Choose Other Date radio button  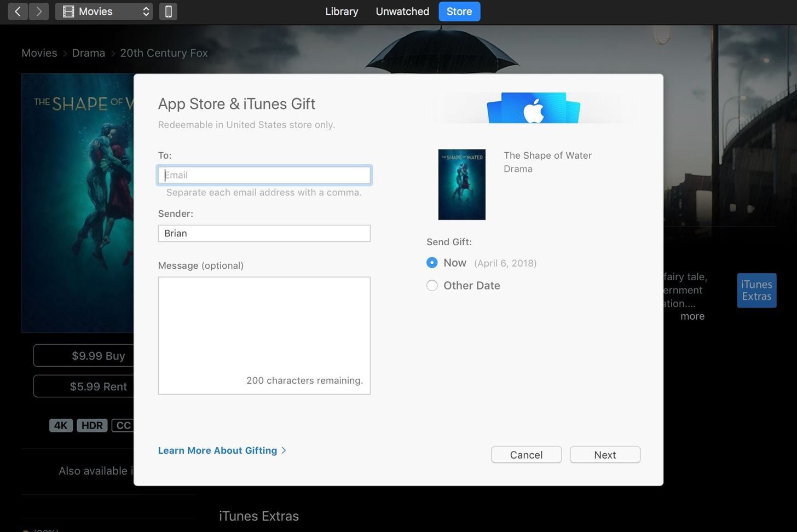[x=432, y=286]
